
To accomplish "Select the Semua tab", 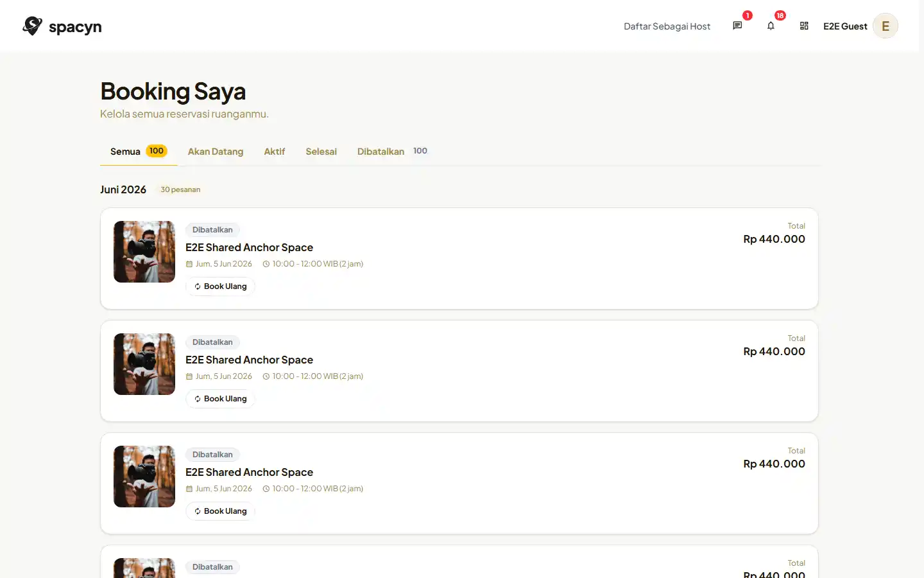I will pyautogui.click(x=139, y=152).
